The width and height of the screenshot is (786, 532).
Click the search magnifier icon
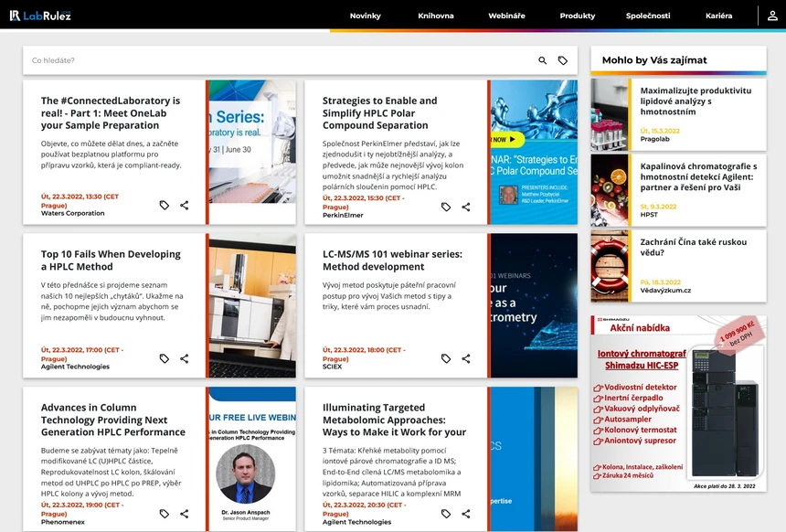coord(542,60)
